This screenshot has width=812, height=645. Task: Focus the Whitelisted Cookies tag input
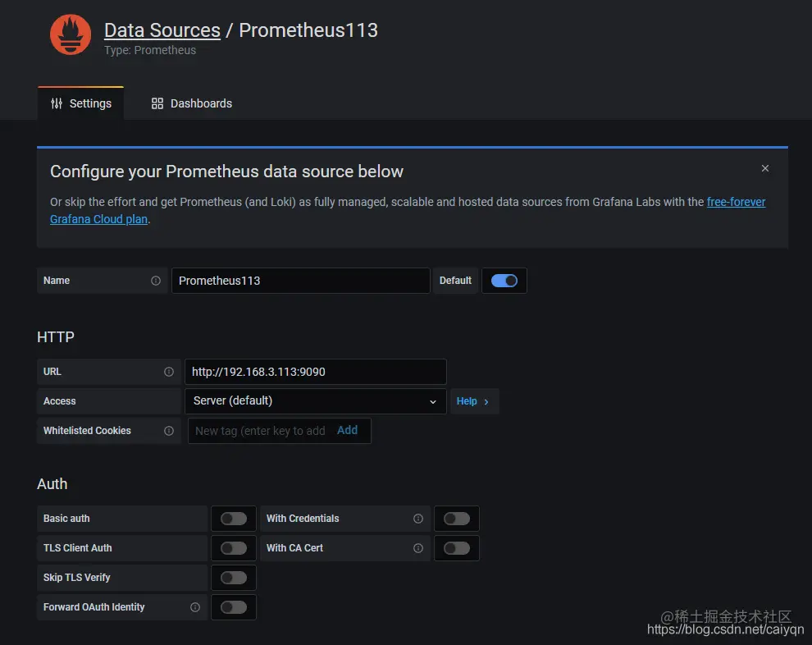[260, 431]
